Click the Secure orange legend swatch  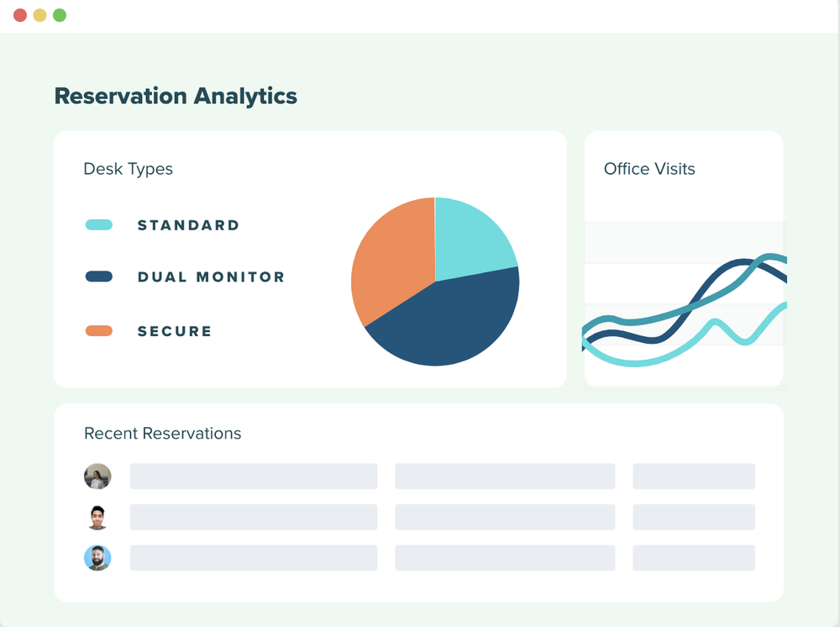coord(99,331)
